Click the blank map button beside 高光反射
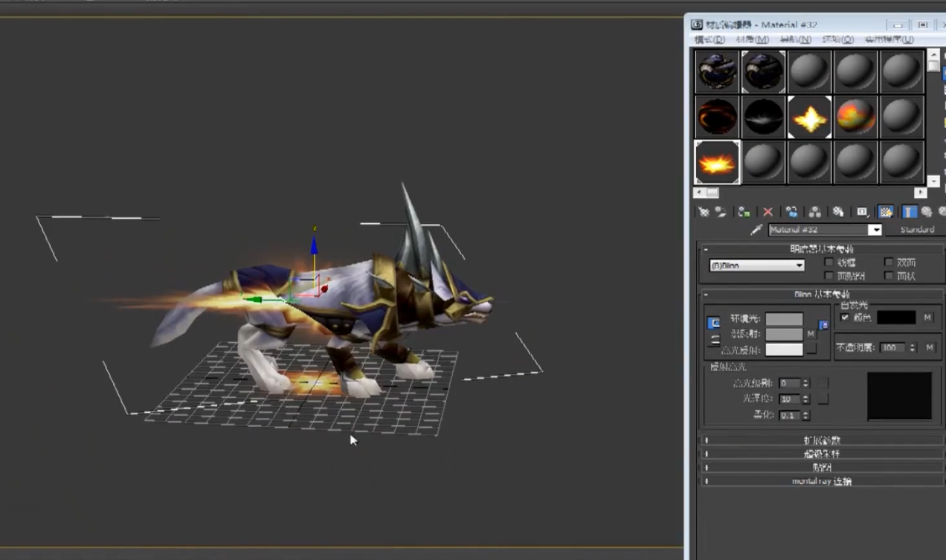Viewport: 946px width, 560px height. [x=811, y=349]
